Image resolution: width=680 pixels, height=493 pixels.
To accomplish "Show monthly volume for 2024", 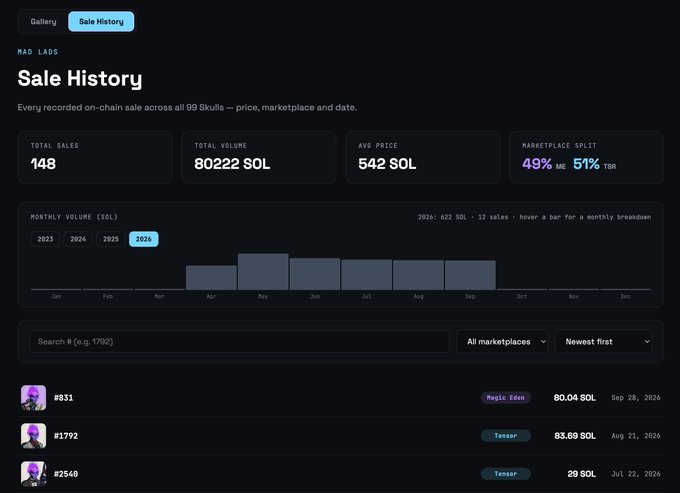I will point(78,239).
